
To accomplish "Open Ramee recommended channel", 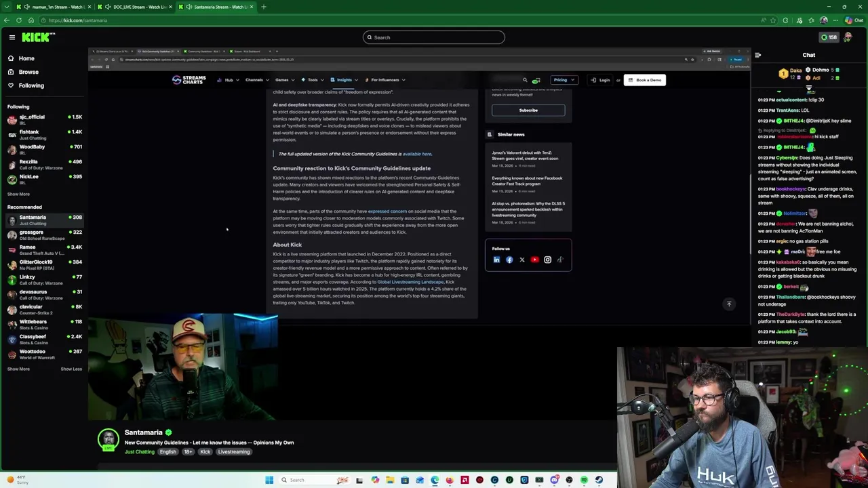I will point(44,249).
